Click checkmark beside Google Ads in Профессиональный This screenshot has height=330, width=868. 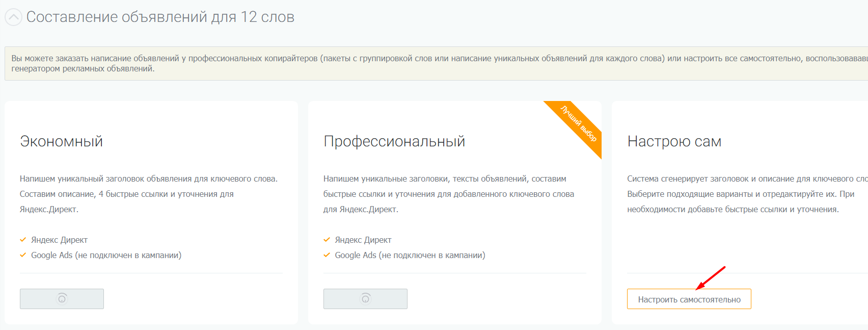pyautogui.click(x=327, y=255)
